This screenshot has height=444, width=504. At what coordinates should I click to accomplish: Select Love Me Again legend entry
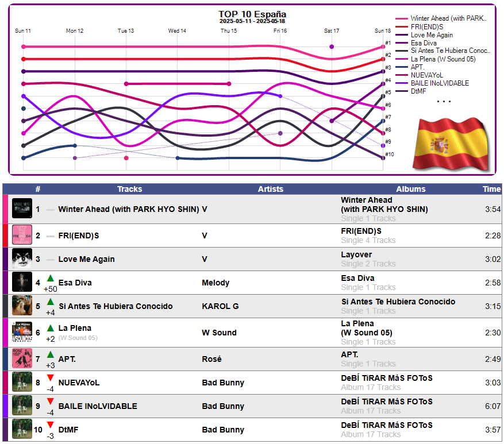pos(424,35)
